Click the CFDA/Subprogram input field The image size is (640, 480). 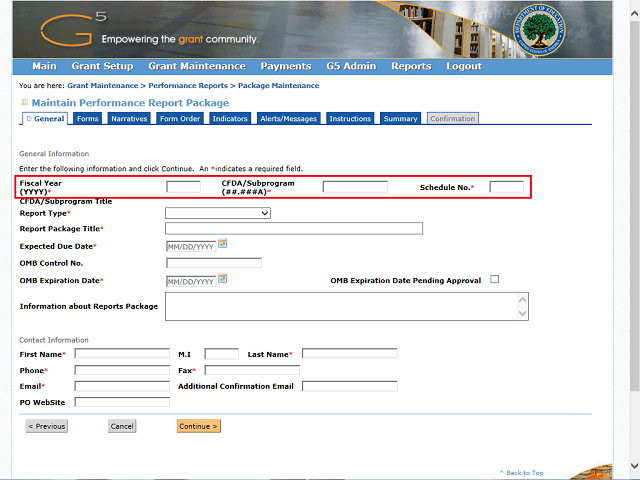(355, 187)
